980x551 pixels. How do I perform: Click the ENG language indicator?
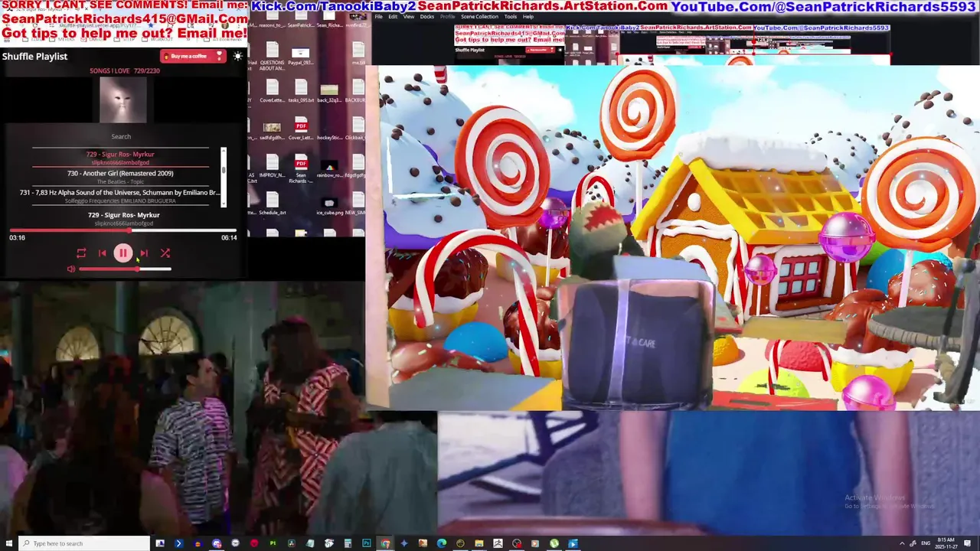point(926,543)
